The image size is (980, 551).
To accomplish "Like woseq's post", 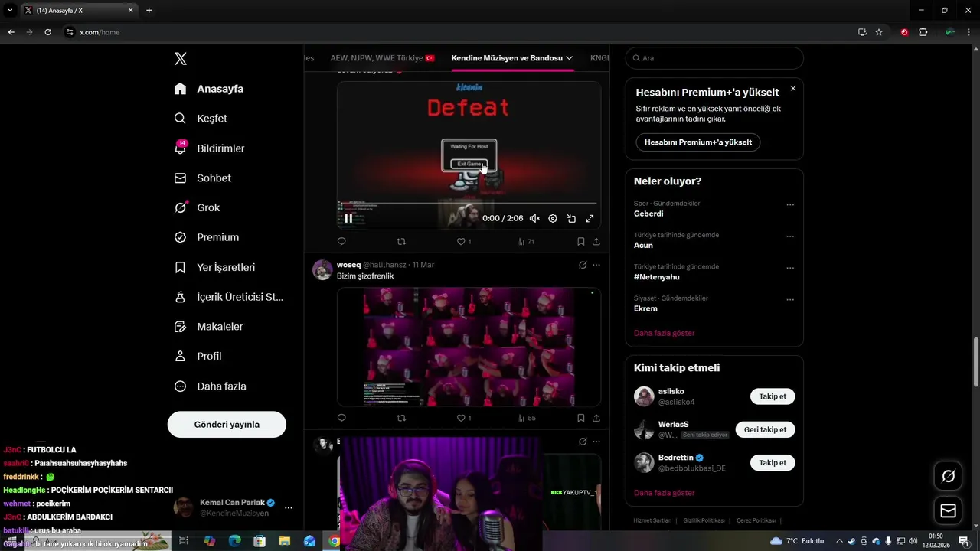I will pyautogui.click(x=464, y=418).
